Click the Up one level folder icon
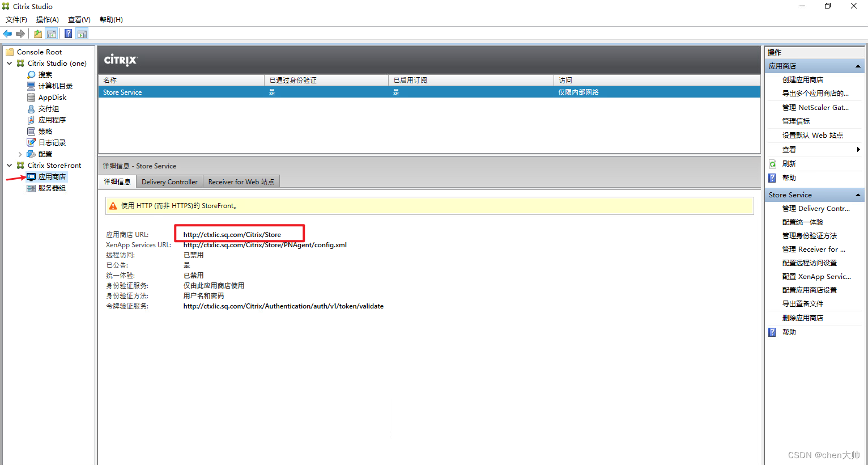 [x=37, y=34]
